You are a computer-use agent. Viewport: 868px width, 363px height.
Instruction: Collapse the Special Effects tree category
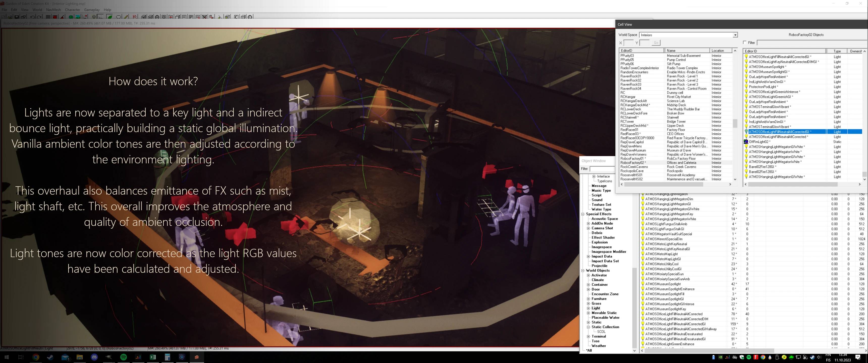tap(583, 214)
